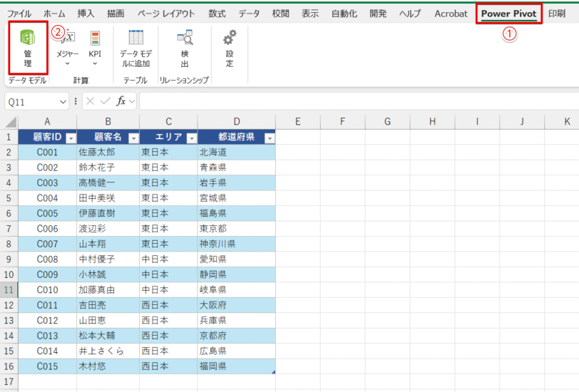Open the Power Pivot 管理 window
Image resolution: width=579 pixels, height=392 pixels.
tap(28, 48)
